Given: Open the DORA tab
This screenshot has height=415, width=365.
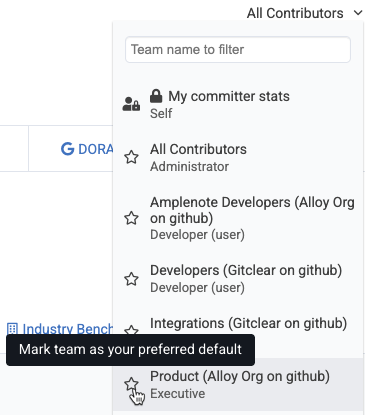Looking at the screenshot, I should pos(87,149).
